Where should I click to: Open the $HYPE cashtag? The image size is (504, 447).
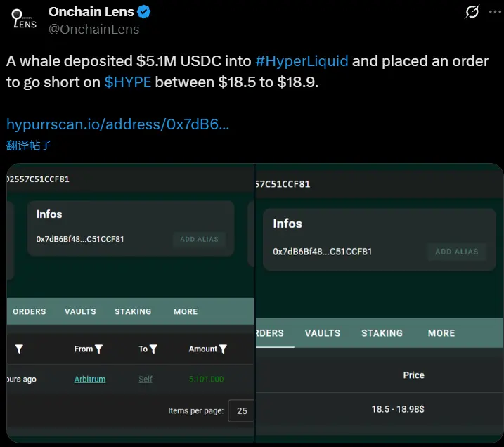128,82
